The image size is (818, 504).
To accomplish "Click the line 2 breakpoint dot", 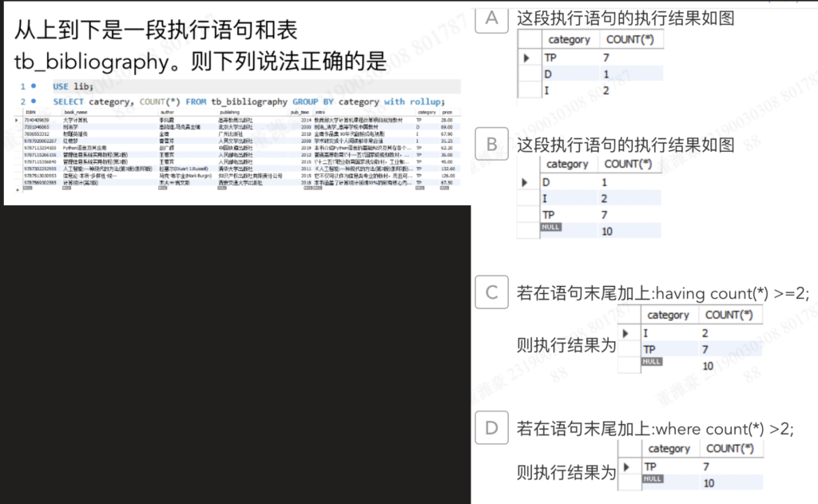I will pyautogui.click(x=33, y=102).
